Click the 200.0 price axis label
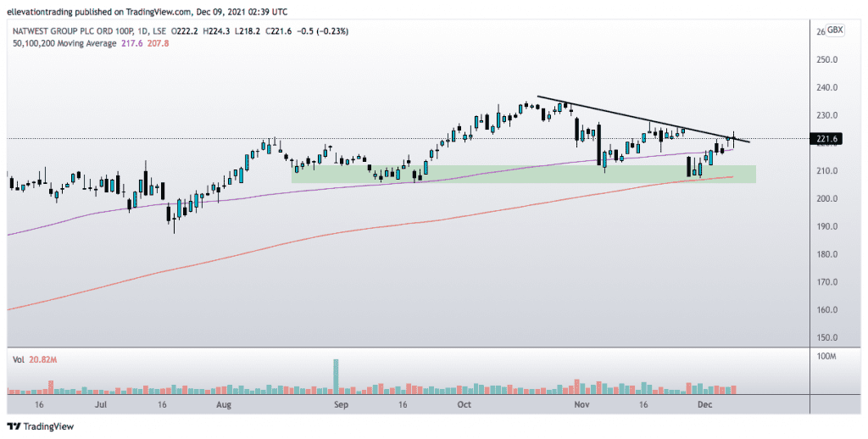This screenshot has width=868, height=439. pyautogui.click(x=827, y=199)
